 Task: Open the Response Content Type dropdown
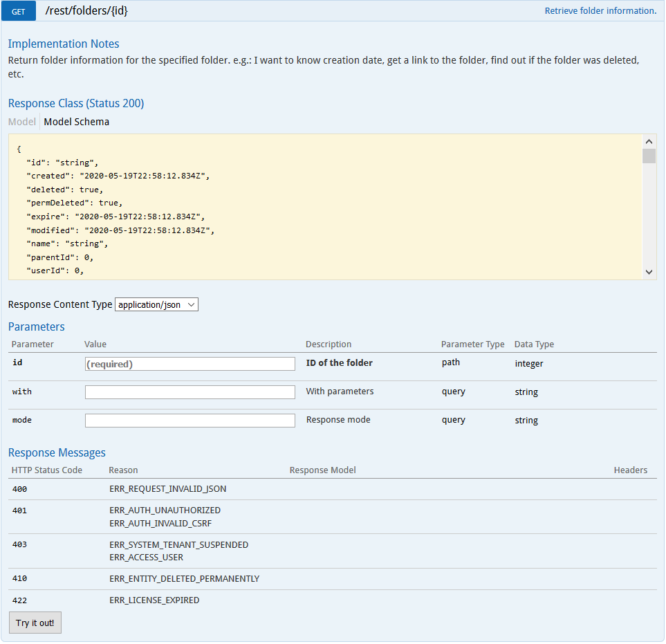(x=156, y=304)
